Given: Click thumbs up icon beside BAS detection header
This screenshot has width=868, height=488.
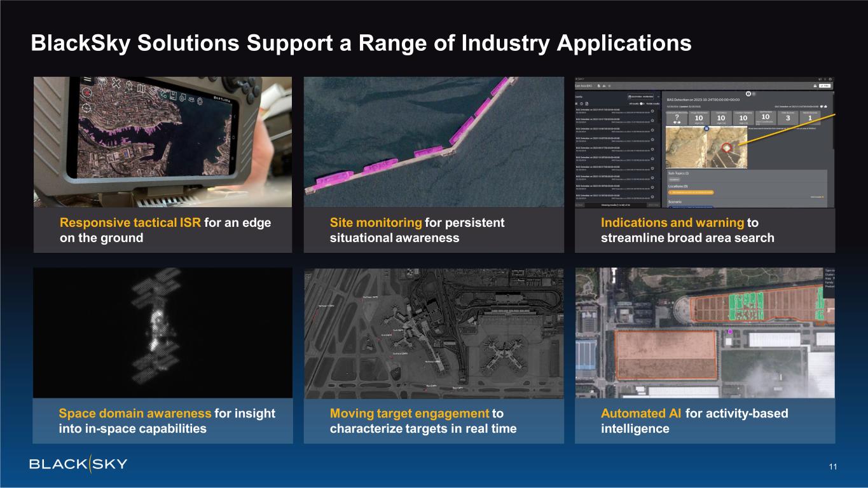Looking at the screenshot, I should 824,106.
